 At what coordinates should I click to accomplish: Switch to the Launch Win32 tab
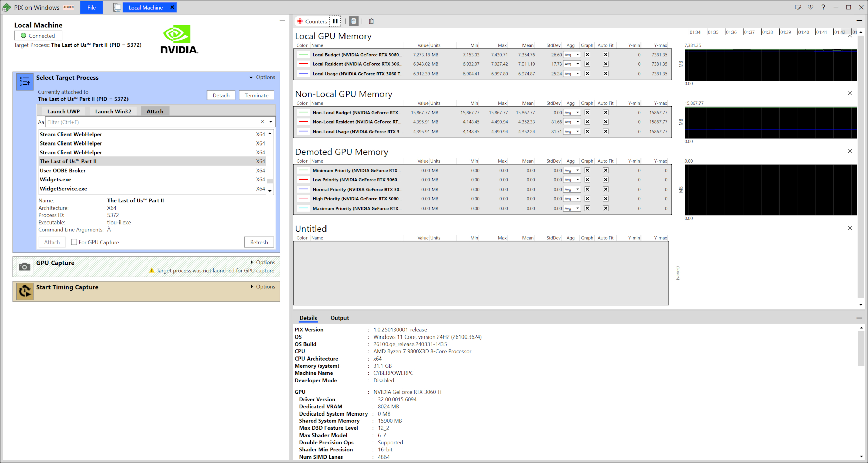113,111
